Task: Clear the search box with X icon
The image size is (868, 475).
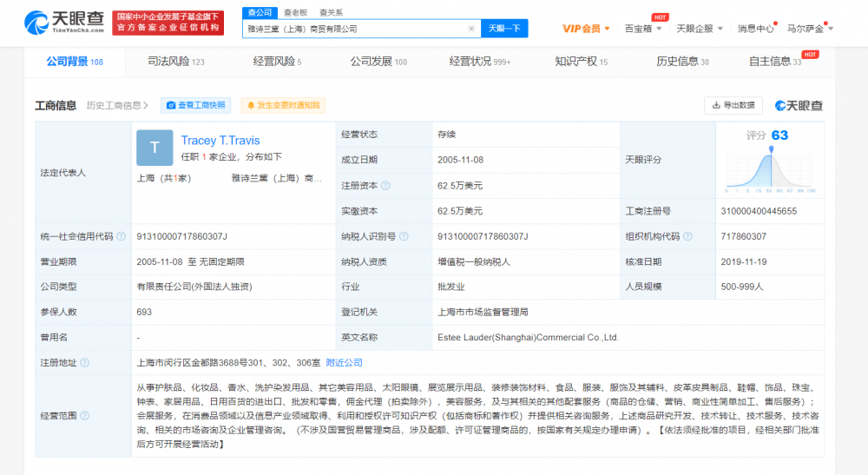Action: tap(471, 29)
